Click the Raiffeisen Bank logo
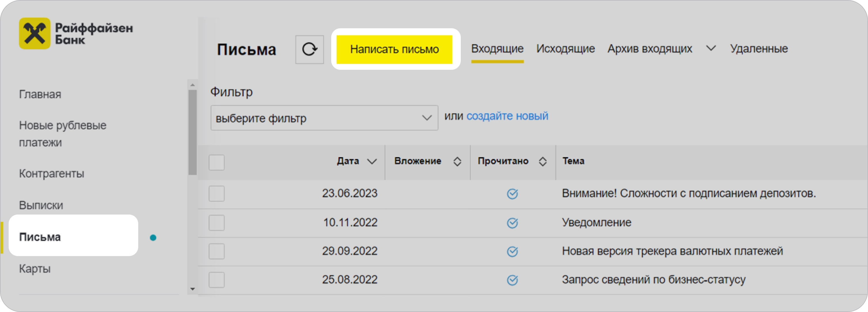868x312 pixels. pyautogui.click(x=76, y=33)
